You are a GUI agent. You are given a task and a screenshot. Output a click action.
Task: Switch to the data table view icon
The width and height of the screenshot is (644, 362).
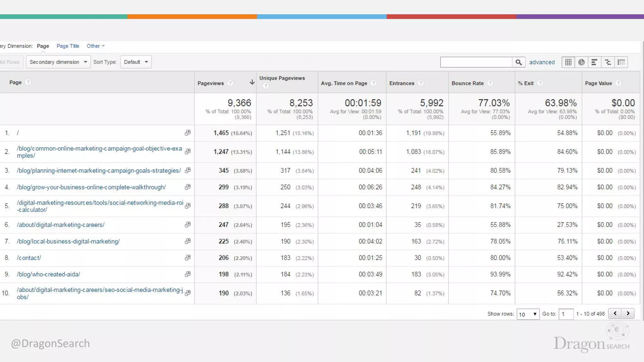pos(568,62)
